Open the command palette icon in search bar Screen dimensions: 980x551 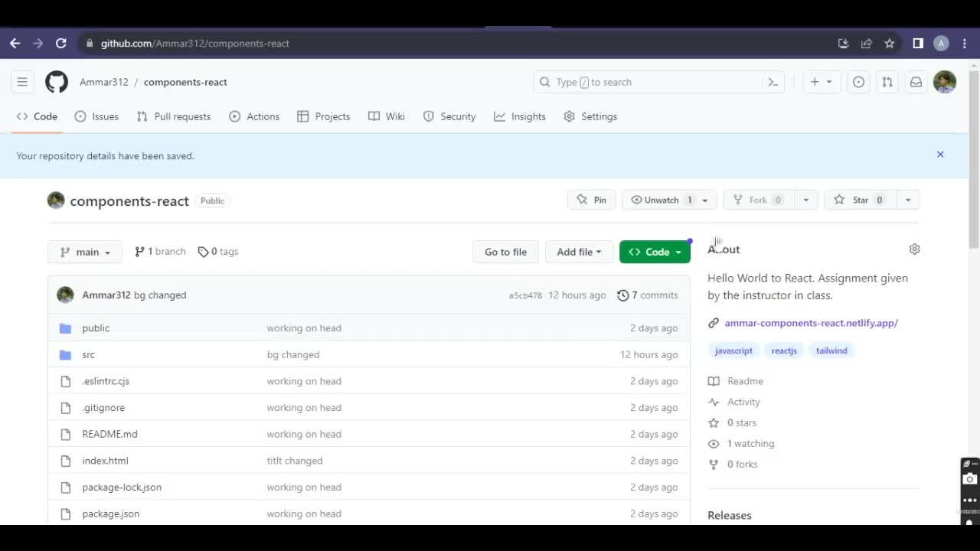click(773, 82)
